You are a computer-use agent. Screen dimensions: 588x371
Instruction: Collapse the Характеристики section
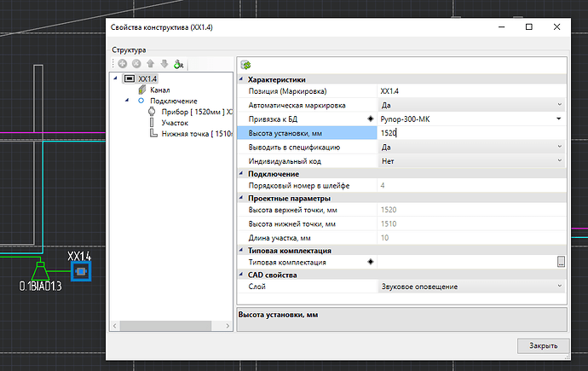(x=241, y=79)
